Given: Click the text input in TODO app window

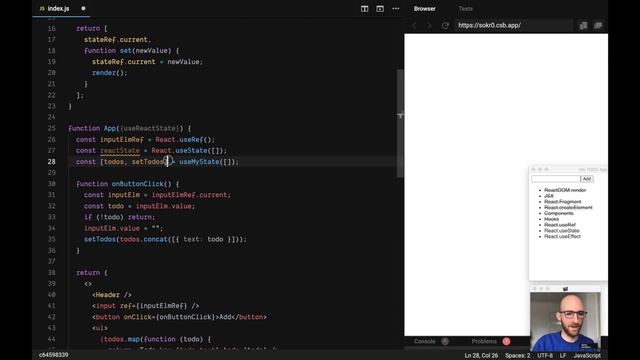Looking at the screenshot, I should (x=556, y=179).
